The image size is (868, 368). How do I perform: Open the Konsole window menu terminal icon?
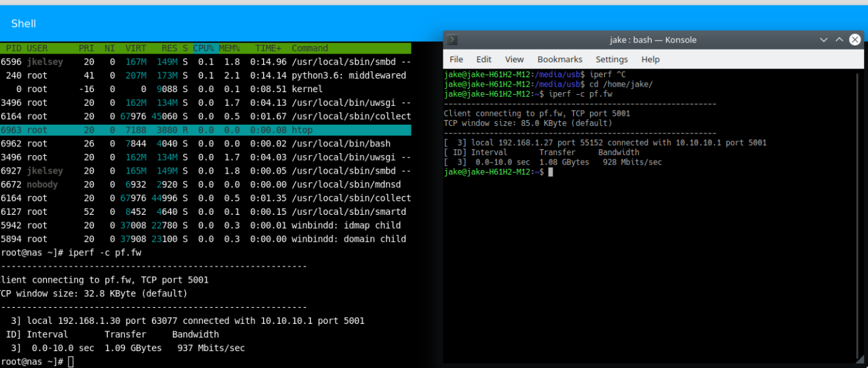(453, 40)
